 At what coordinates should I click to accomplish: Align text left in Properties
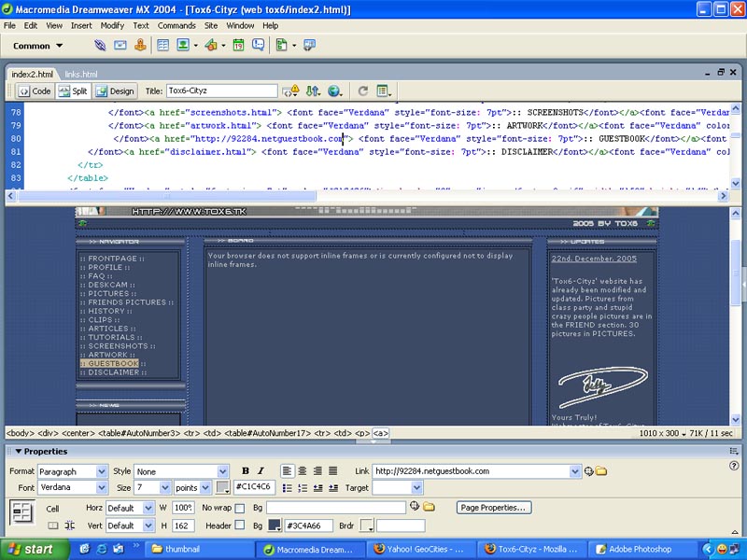click(x=287, y=471)
